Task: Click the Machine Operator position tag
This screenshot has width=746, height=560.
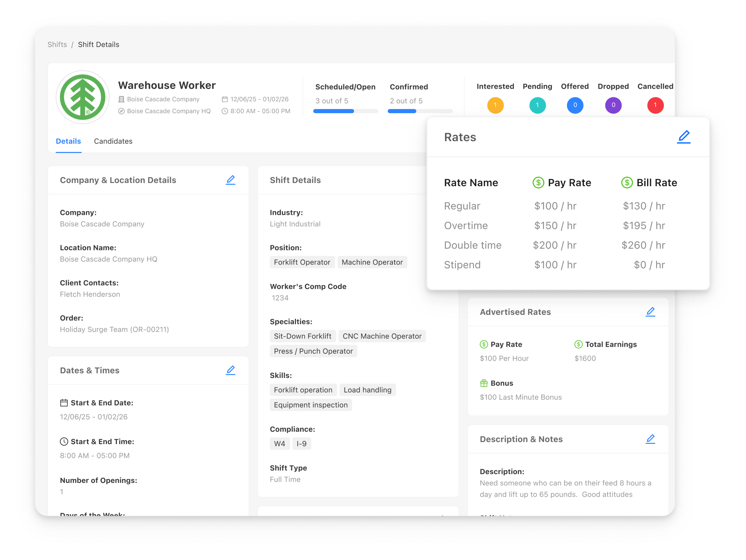Action: pos(372,262)
